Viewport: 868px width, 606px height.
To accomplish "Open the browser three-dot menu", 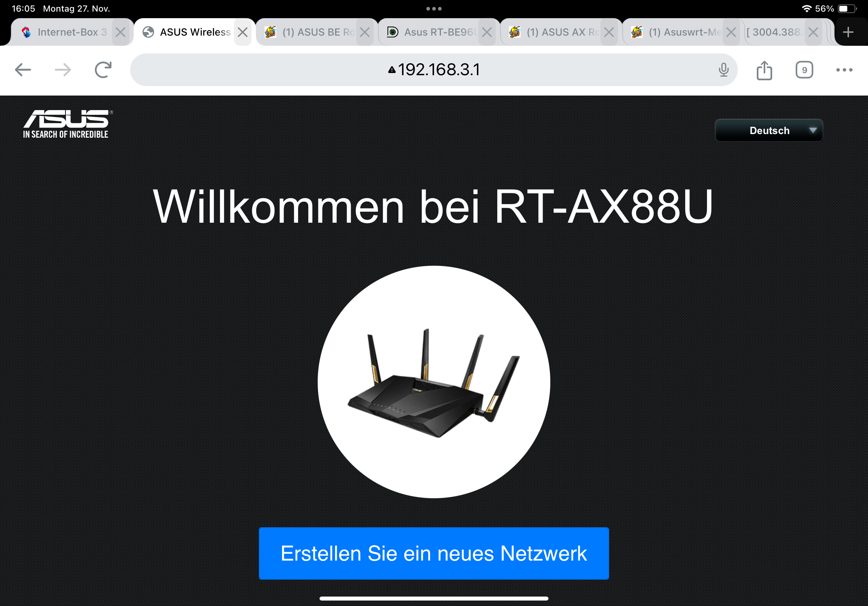I will tap(844, 70).
